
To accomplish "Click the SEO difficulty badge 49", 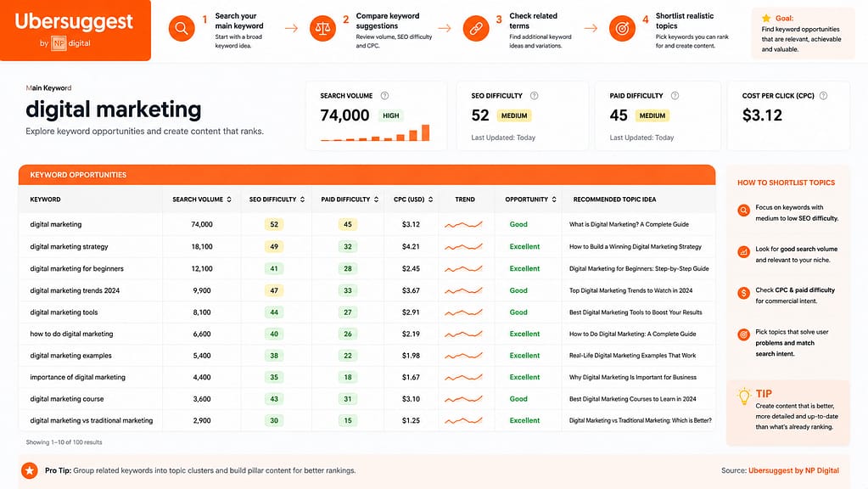I will (x=274, y=246).
